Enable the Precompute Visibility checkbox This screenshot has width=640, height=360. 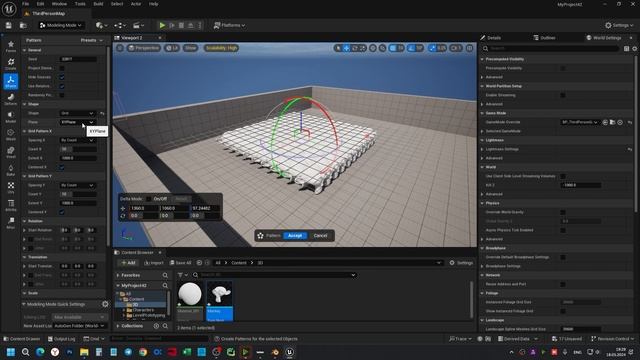(563, 68)
